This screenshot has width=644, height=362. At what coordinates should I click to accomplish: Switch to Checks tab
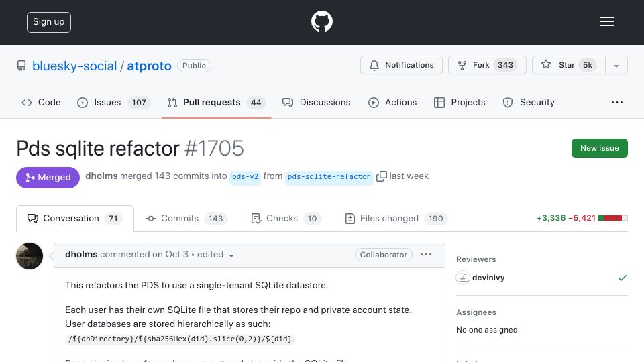pyautogui.click(x=286, y=219)
